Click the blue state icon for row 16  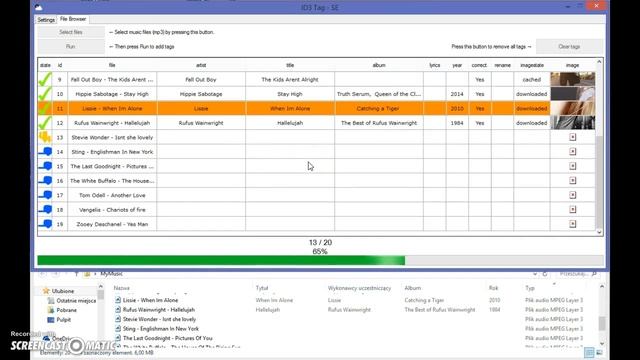point(45,180)
